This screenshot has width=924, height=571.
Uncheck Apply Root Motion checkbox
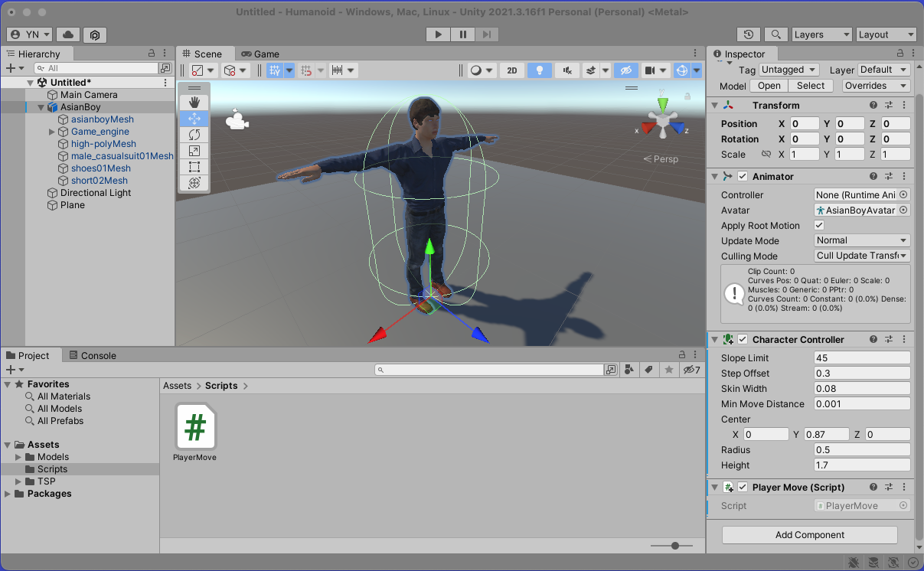coord(819,226)
